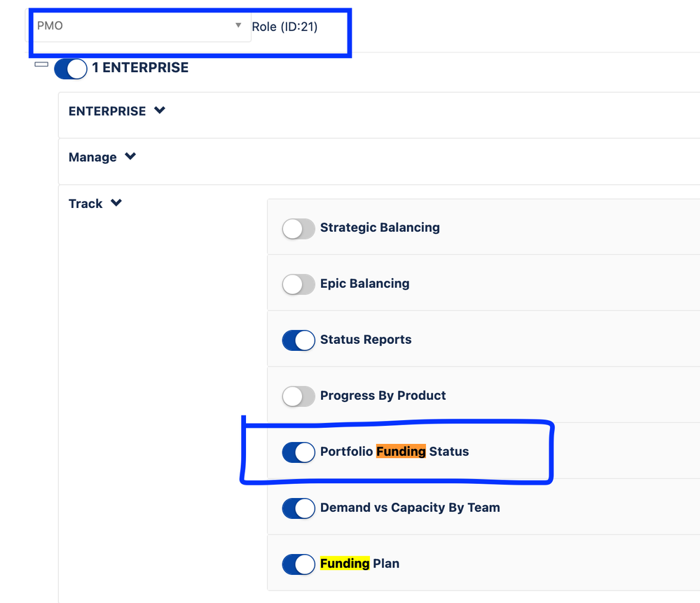Screen dimensions: 700x603
Task: Enable the Epic Balancing toggle
Action: click(x=298, y=284)
